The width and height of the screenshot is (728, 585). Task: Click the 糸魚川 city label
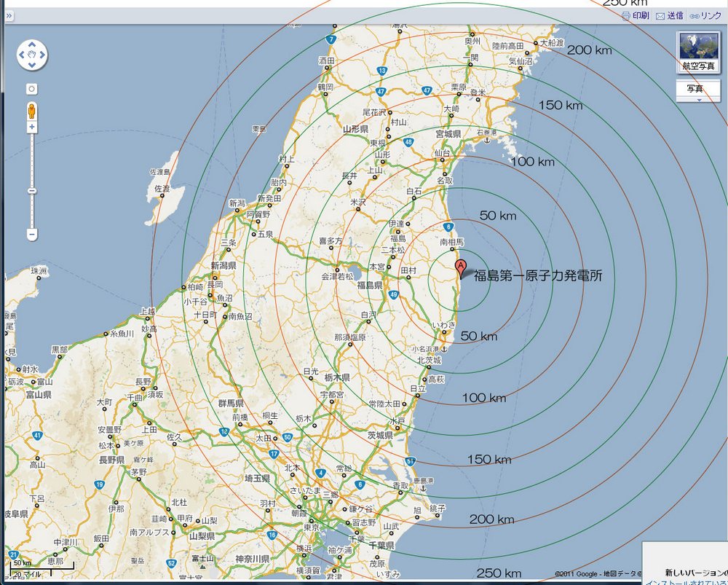coord(122,334)
